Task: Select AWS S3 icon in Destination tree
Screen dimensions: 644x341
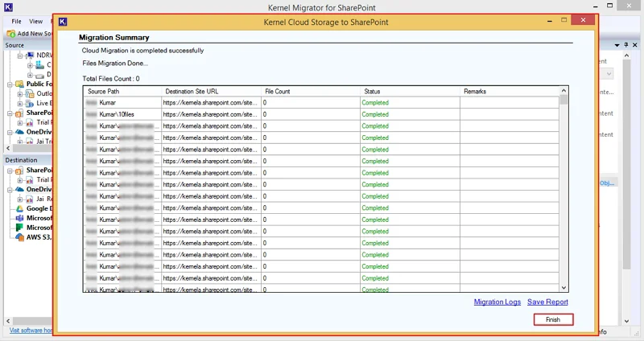Action: coord(19,237)
